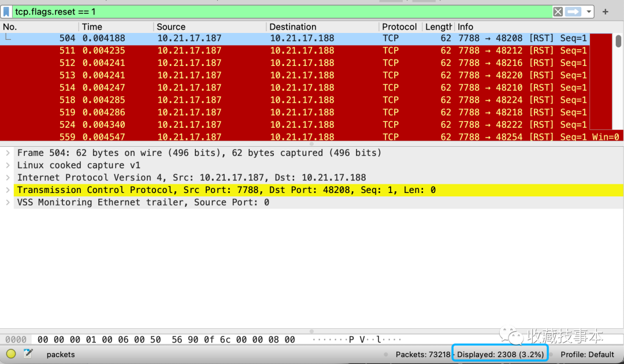Click the display filter bookmark icon

point(6,12)
